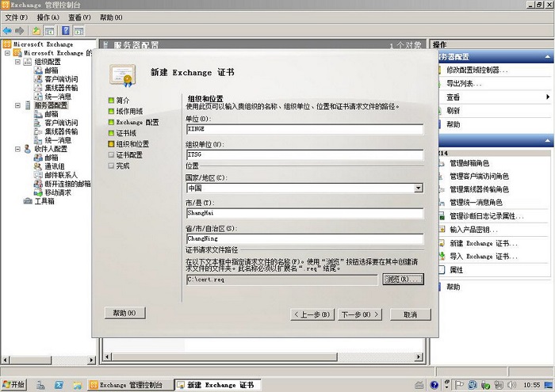Click 导入 Exchange 证书 action
This screenshot has width=555, height=392.
click(x=482, y=257)
